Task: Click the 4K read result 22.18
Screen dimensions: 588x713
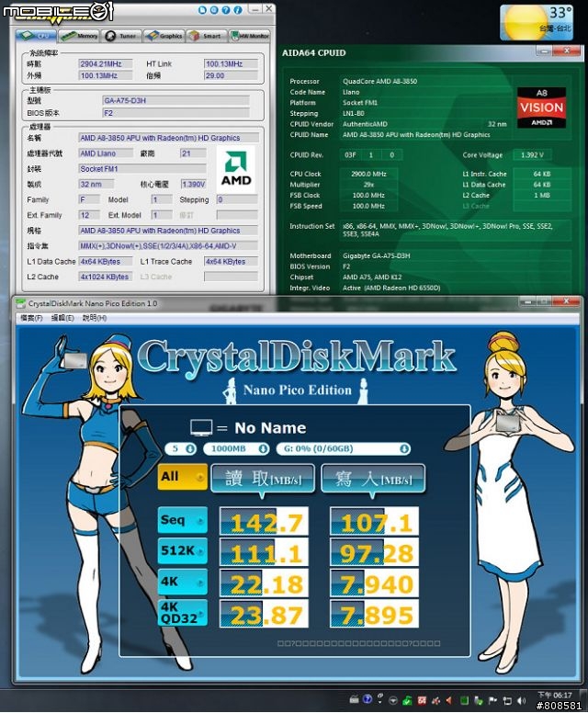Action: pyautogui.click(x=264, y=583)
